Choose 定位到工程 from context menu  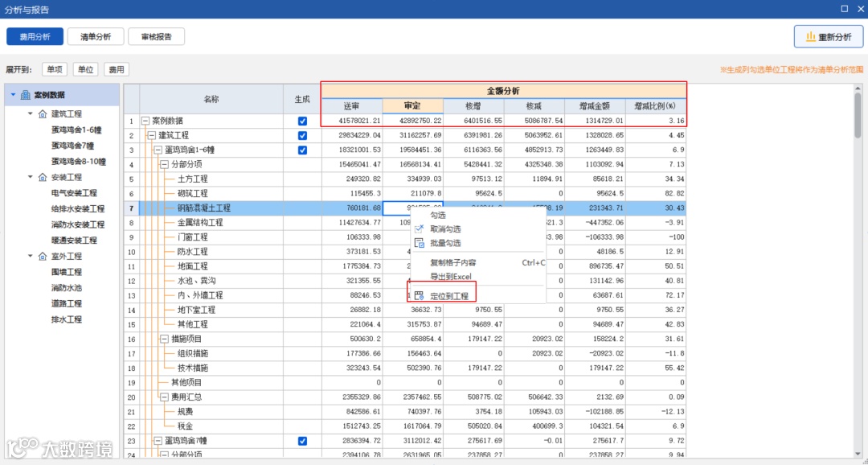click(x=478, y=296)
